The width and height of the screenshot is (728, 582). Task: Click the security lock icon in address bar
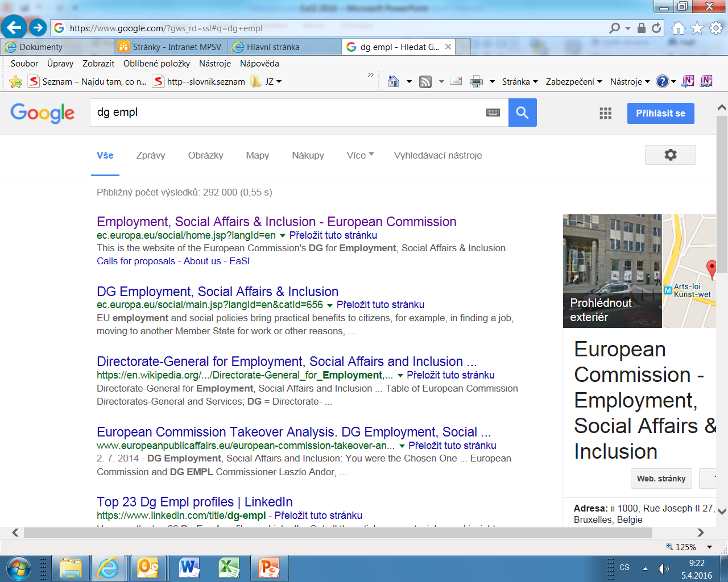[x=642, y=28]
